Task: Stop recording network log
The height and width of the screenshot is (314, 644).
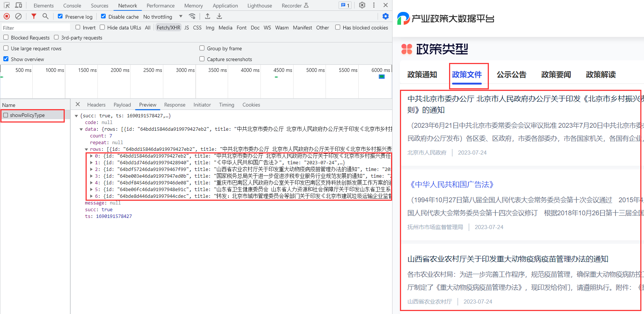Action: [7, 16]
